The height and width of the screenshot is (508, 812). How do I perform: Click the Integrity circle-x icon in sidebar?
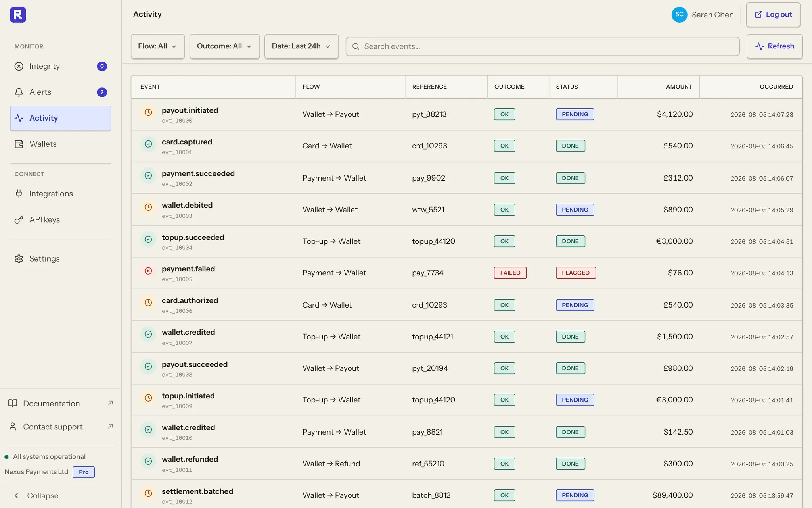click(x=19, y=66)
